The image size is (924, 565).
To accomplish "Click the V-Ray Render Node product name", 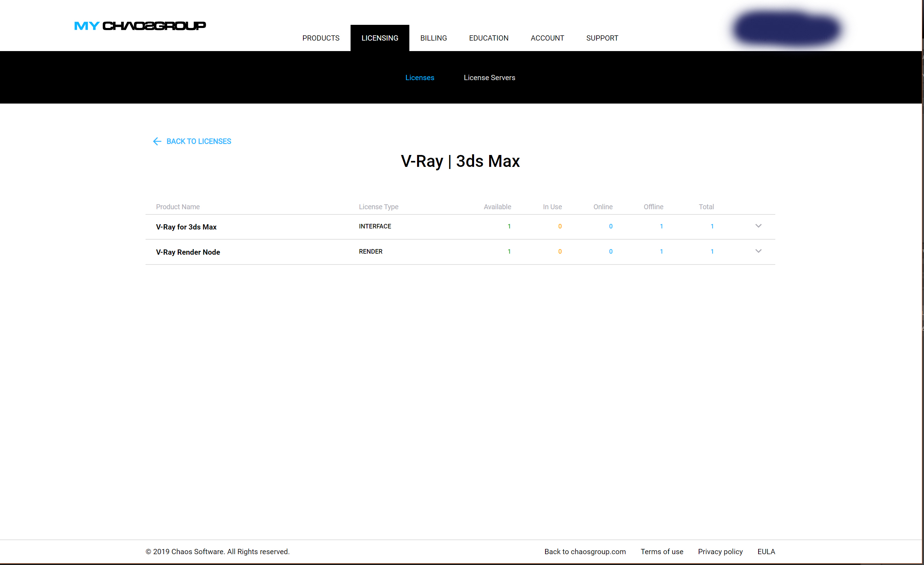I will [188, 252].
